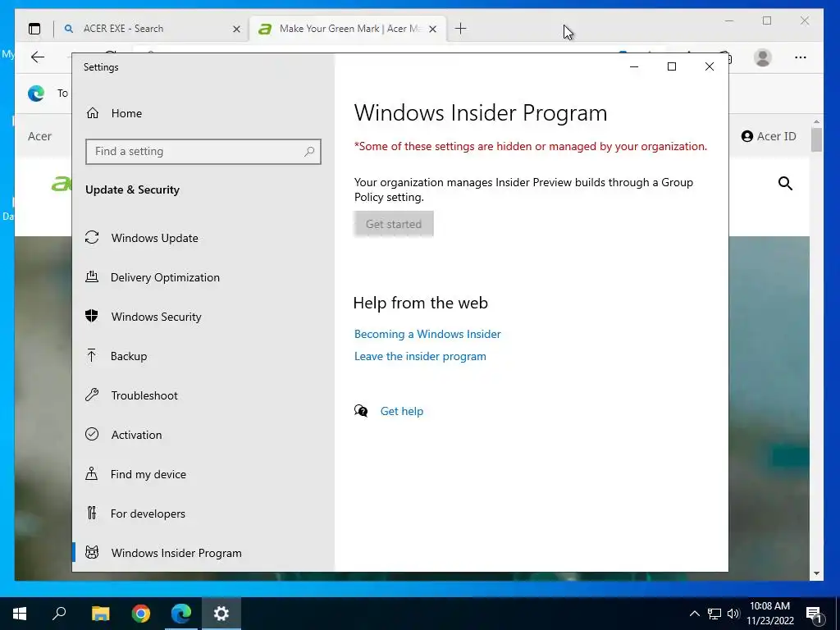Show hidden system tray icons
840x630 pixels.
click(694, 614)
